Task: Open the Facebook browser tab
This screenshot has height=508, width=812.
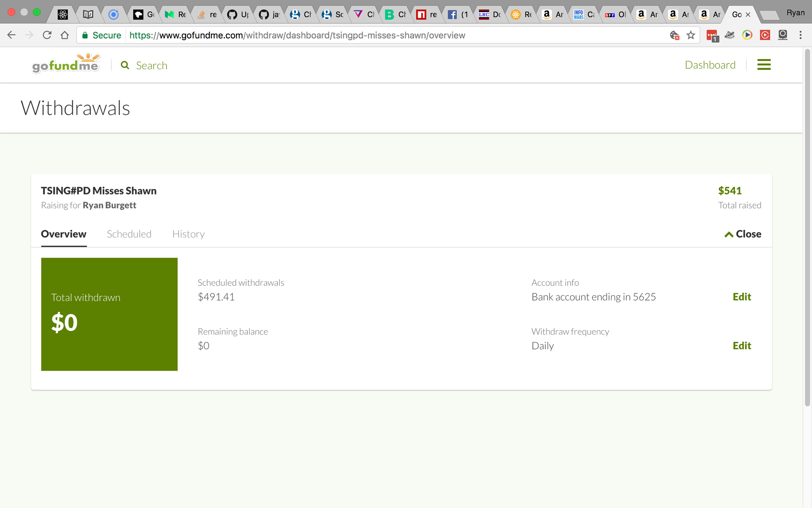Action: click(458, 15)
